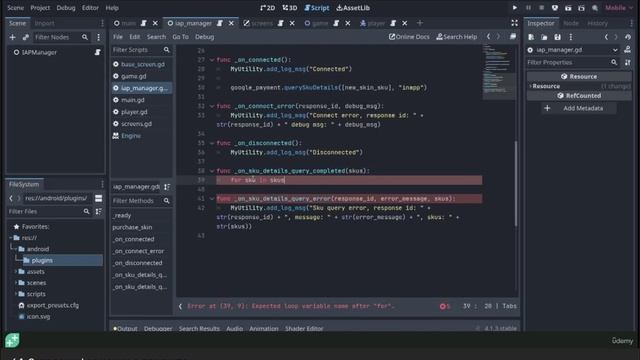Select icon.svg file

tap(38, 316)
